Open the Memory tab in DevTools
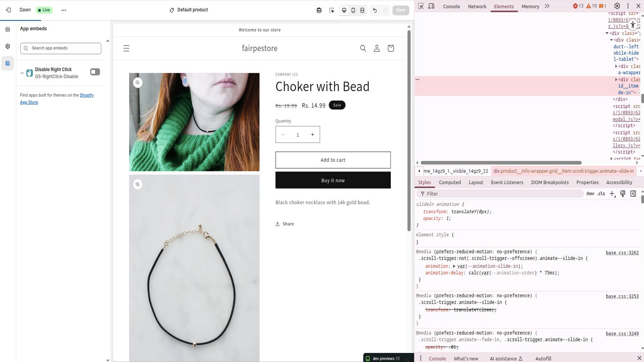The image size is (644, 362). click(530, 6)
